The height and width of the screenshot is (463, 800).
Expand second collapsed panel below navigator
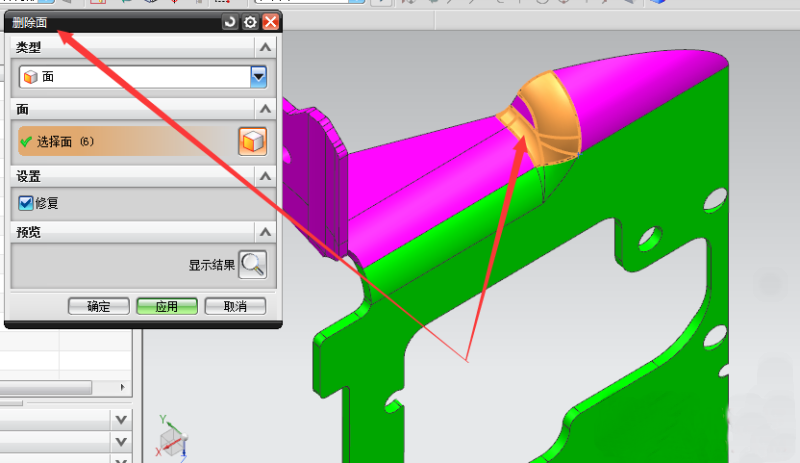pyautogui.click(x=122, y=441)
